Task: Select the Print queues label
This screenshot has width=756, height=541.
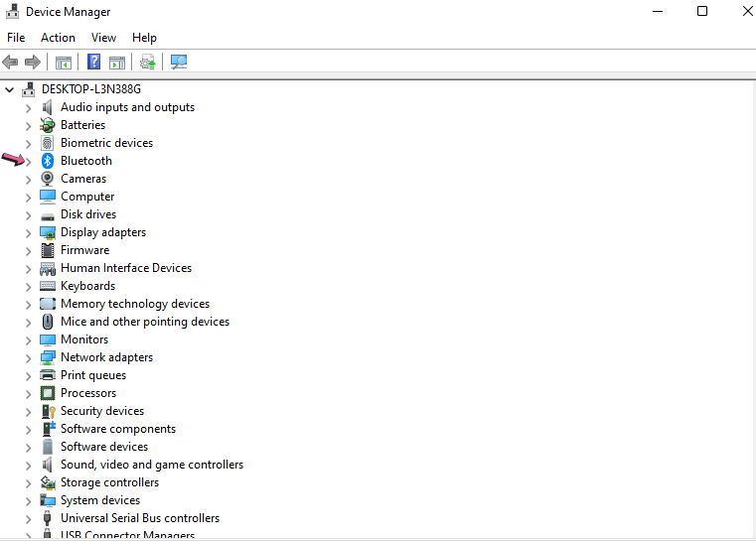Action: point(93,375)
